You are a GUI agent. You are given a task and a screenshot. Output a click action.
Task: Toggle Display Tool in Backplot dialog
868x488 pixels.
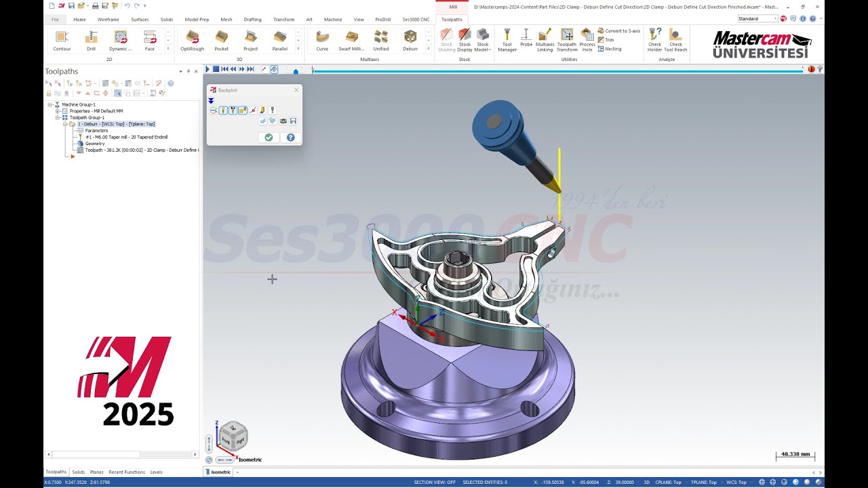click(x=223, y=110)
